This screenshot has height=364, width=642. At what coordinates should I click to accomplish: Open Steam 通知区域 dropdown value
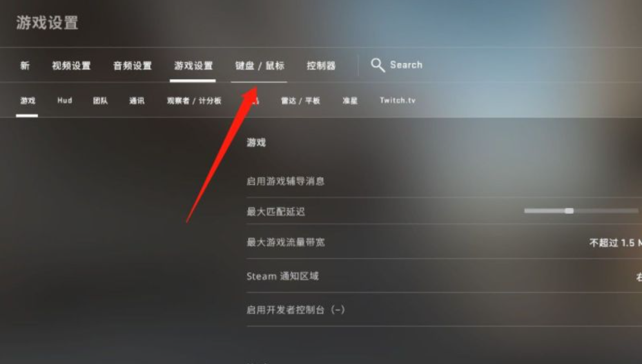coord(639,277)
